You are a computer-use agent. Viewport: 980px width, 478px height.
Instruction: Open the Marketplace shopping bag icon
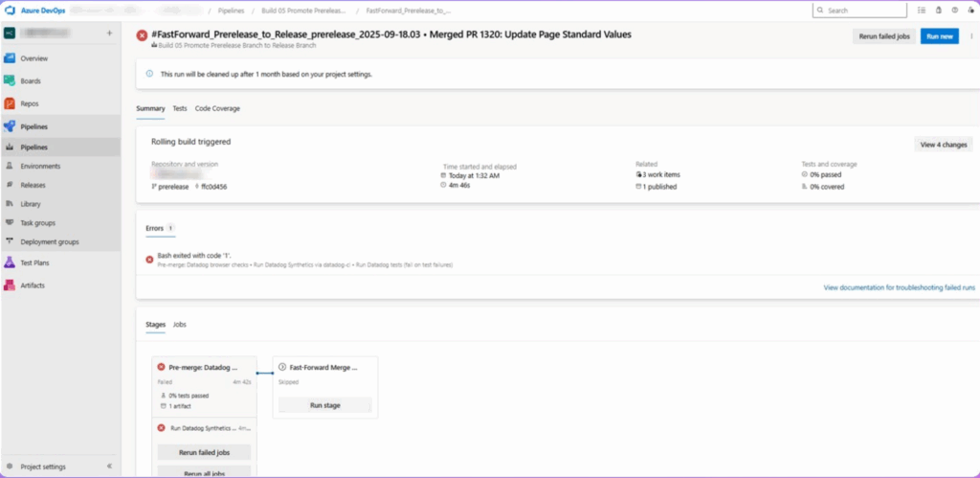(938, 11)
